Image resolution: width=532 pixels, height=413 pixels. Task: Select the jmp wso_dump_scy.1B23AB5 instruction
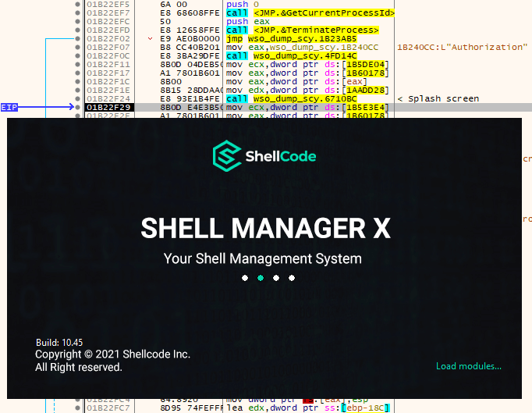coord(291,38)
